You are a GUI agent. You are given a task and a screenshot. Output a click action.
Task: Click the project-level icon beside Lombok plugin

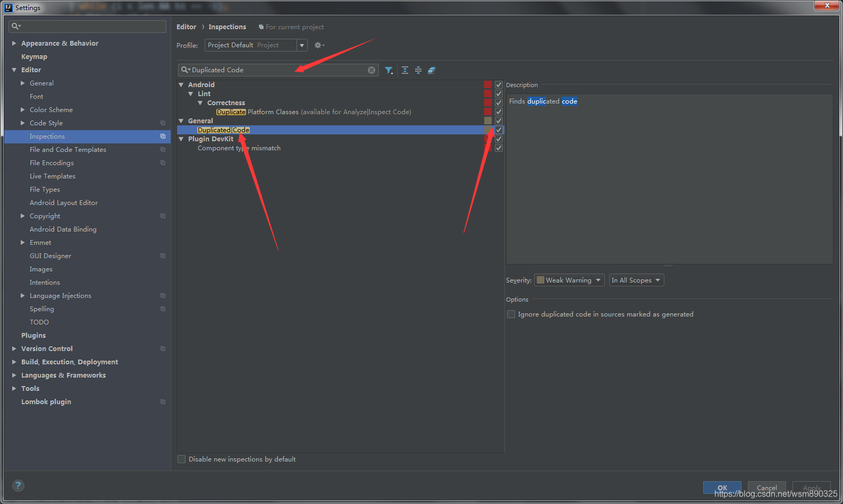point(163,402)
